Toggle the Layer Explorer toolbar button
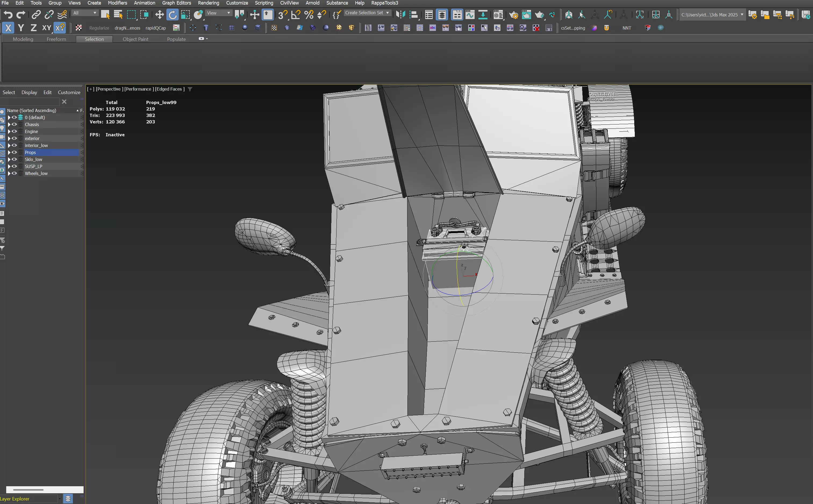The image size is (813, 504). (442, 15)
